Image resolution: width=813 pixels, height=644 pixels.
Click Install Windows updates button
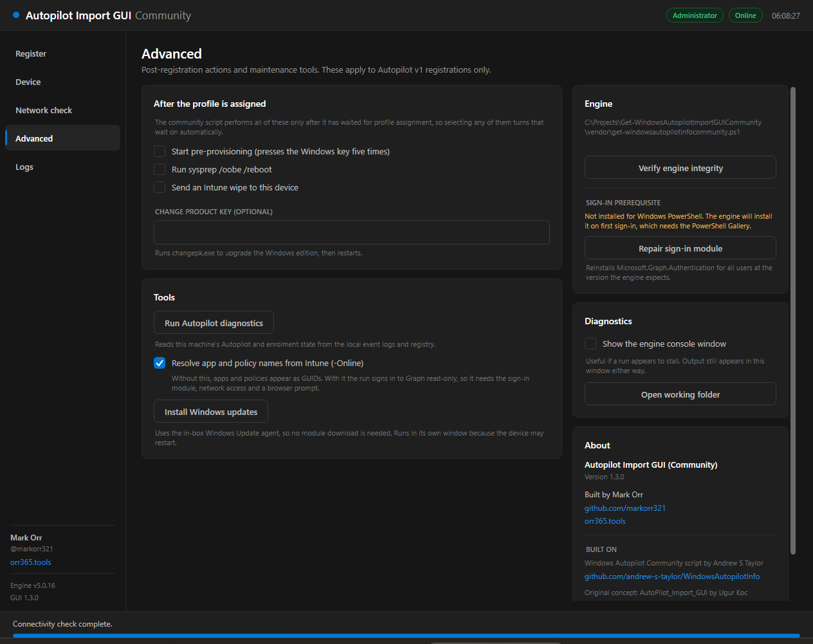pos(211,412)
